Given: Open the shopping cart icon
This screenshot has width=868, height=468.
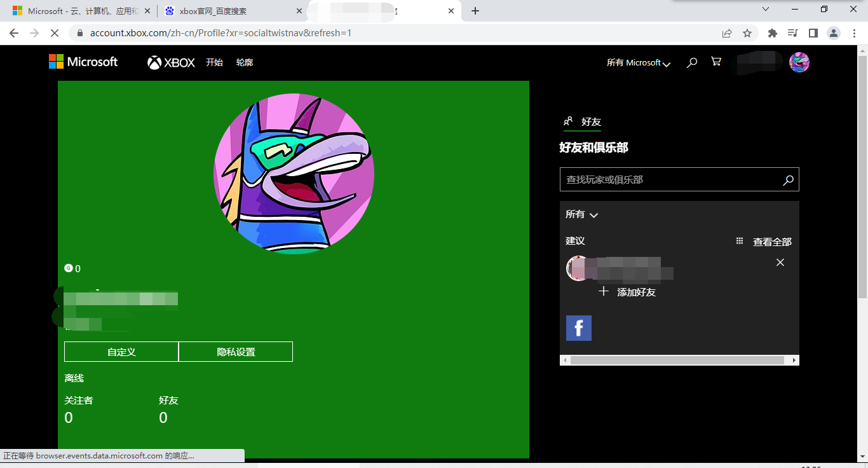Looking at the screenshot, I should (715, 62).
